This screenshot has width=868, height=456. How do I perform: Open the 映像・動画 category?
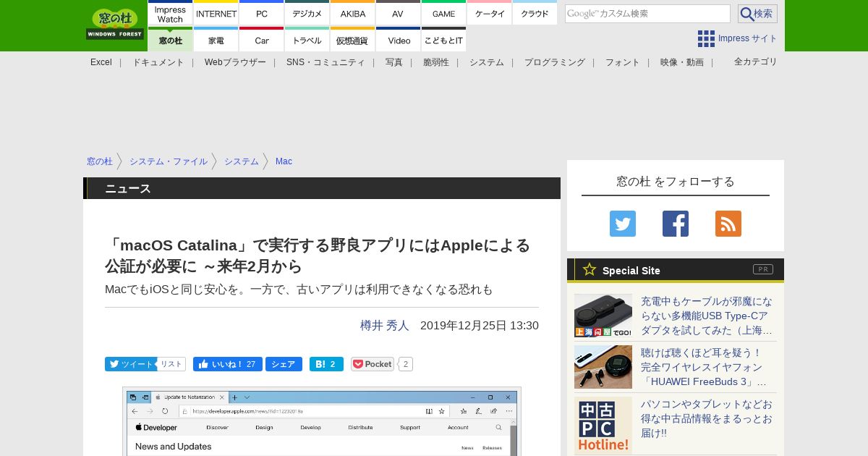point(682,62)
